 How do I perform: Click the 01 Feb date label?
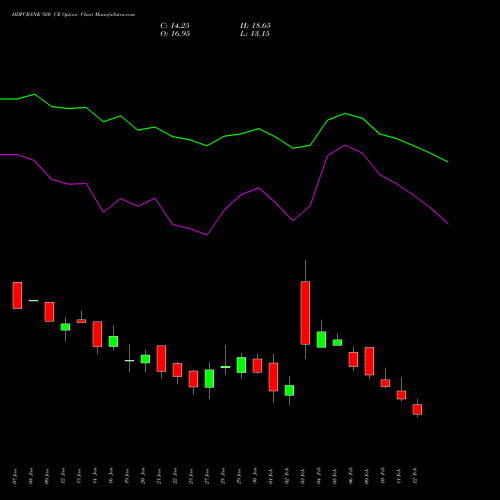(x=271, y=476)
